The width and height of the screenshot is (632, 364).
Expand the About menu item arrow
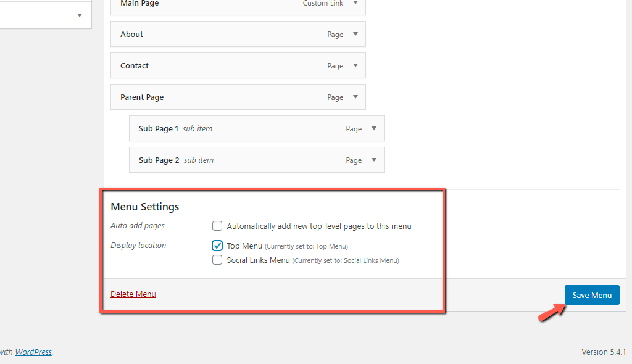pyautogui.click(x=355, y=35)
